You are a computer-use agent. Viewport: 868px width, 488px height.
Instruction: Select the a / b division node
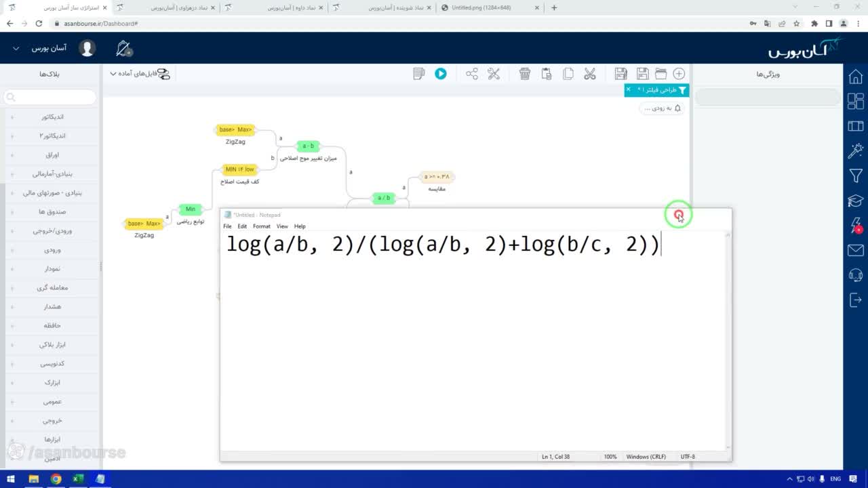point(384,198)
